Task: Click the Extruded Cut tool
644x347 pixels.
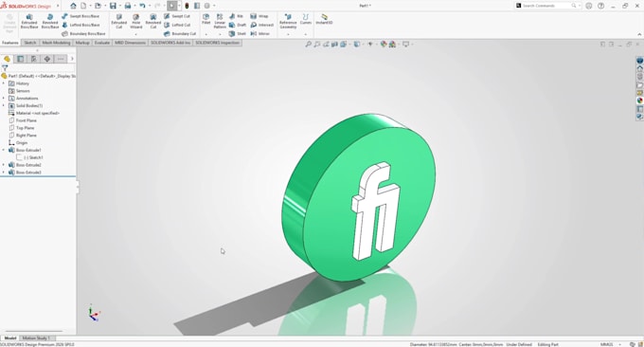Action: (119, 21)
